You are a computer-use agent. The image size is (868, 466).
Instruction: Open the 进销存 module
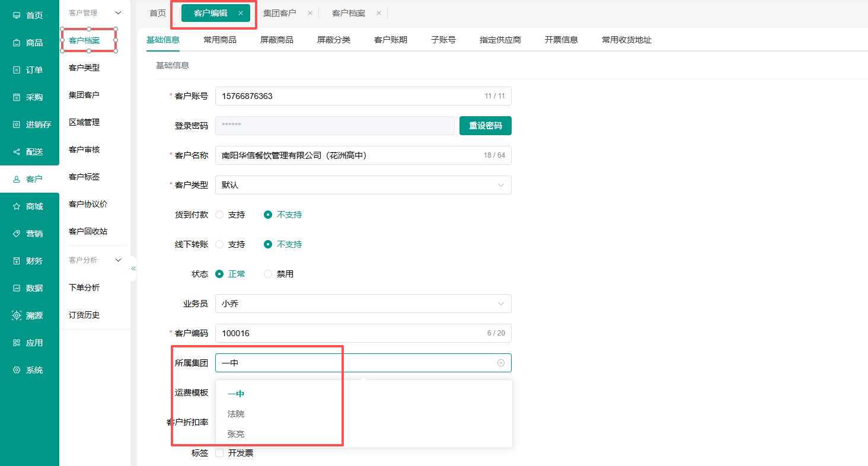pos(30,125)
